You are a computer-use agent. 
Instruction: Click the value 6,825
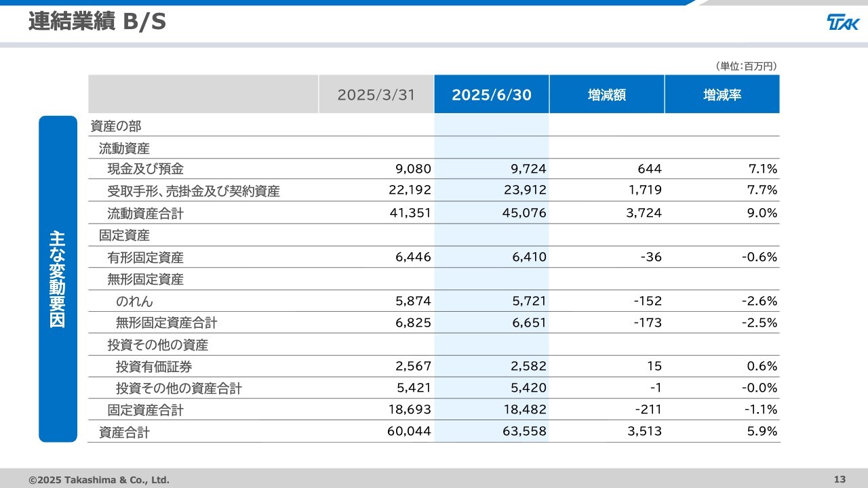pos(414,323)
